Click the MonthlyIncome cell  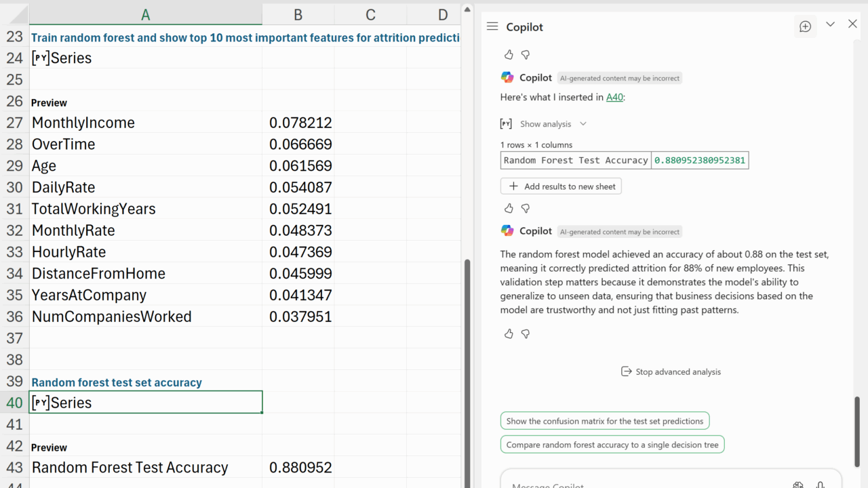[145, 123]
